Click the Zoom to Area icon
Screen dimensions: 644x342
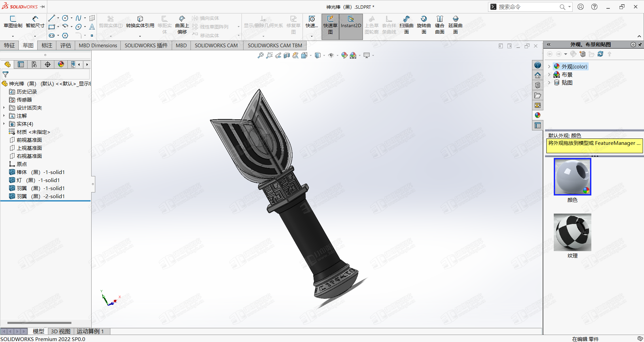269,55
